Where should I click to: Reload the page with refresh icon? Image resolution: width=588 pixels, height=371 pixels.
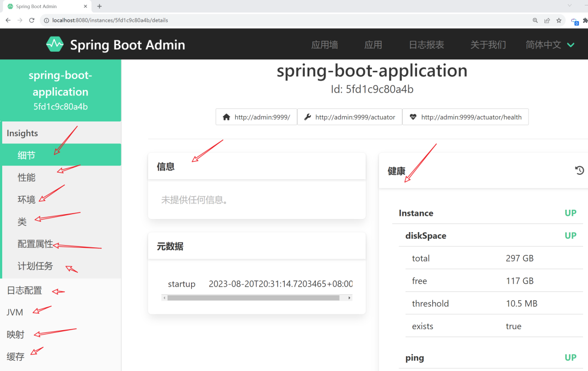[x=32, y=20]
